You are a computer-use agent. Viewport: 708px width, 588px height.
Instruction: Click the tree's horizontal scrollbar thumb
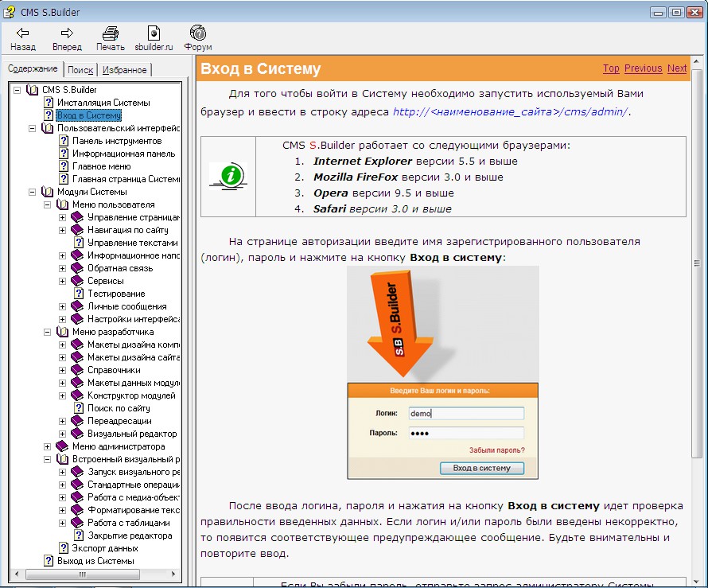click(83, 574)
